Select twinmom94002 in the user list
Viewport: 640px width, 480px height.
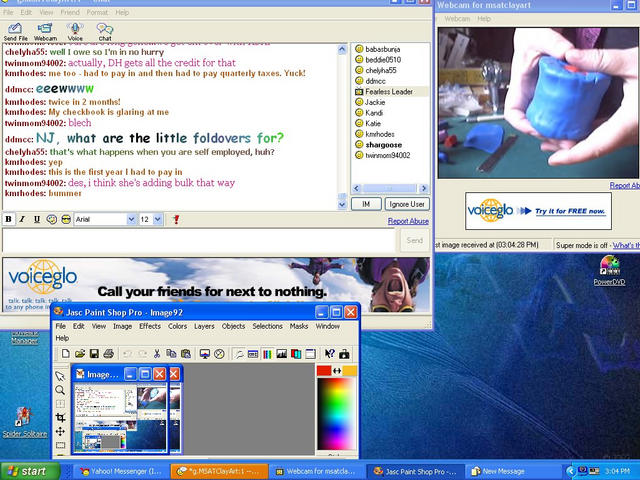click(x=387, y=155)
